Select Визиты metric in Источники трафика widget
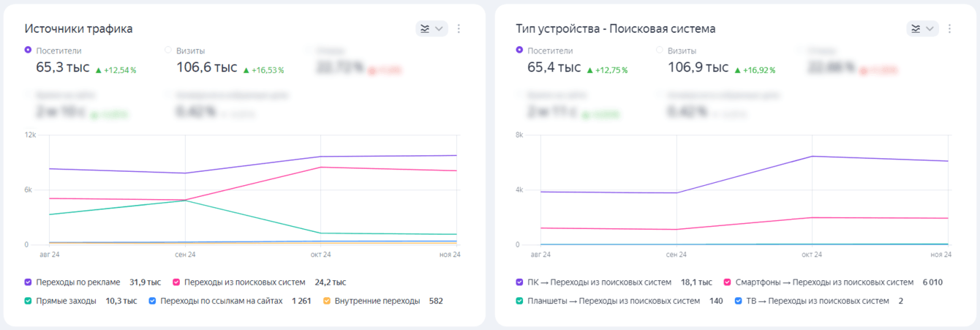980x330 pixels. pyautogui.click(x=168, y=50)
